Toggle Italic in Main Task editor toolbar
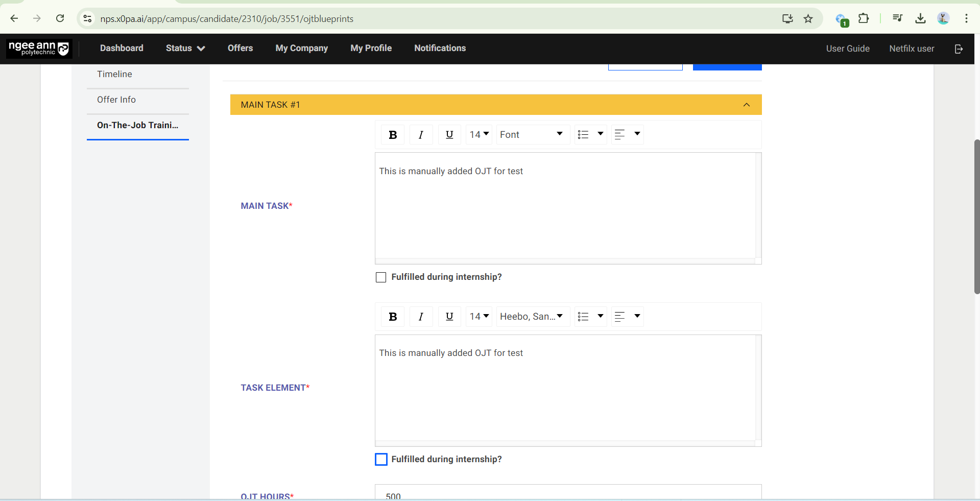980x501 pixels. 421,135
